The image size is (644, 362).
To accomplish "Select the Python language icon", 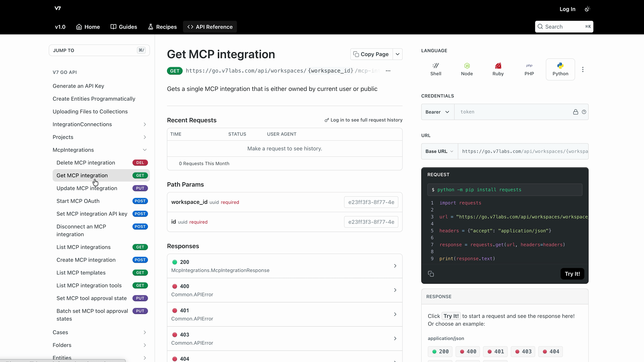I will 560,69.
